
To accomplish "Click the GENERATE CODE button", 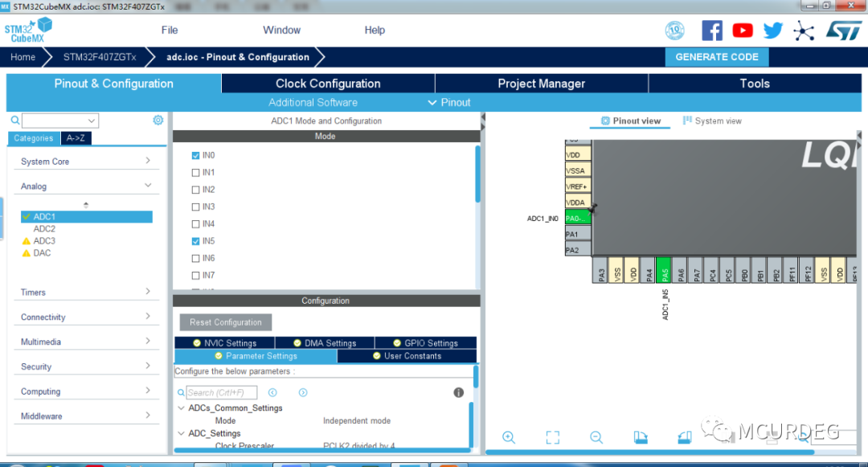I will (x=717, y=57).
